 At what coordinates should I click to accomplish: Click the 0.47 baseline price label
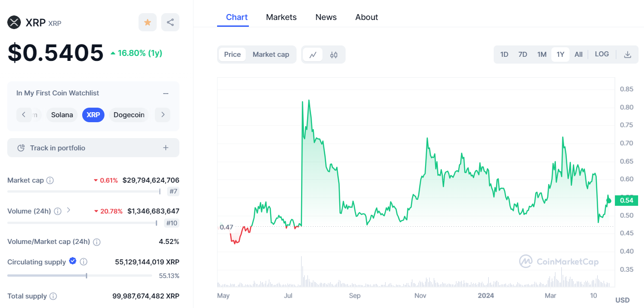pyautogui.click(x=226, y=227)
